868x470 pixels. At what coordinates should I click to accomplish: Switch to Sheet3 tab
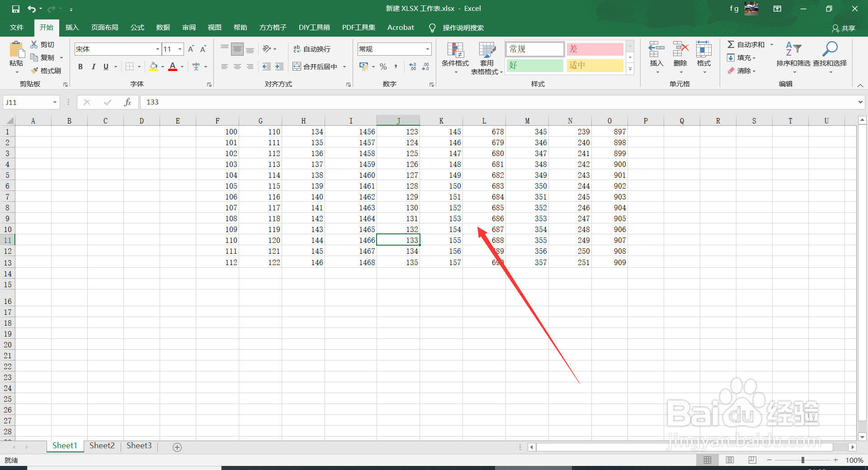[139, 446]
